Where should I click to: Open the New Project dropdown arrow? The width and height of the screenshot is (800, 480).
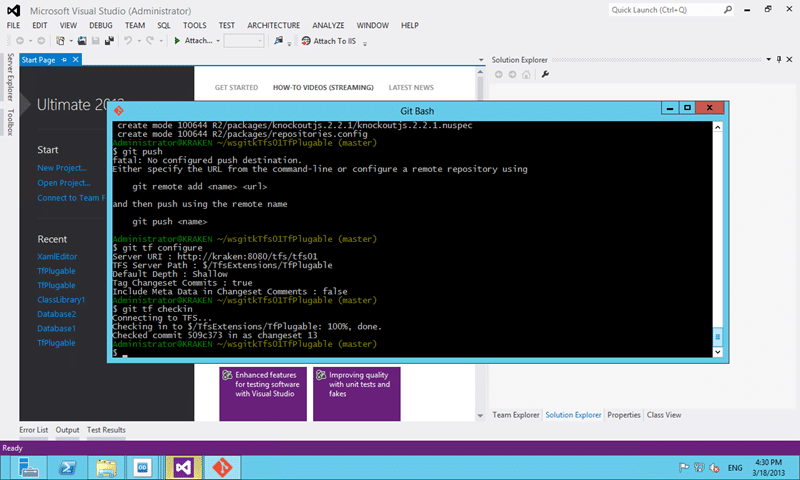[71, 41]
